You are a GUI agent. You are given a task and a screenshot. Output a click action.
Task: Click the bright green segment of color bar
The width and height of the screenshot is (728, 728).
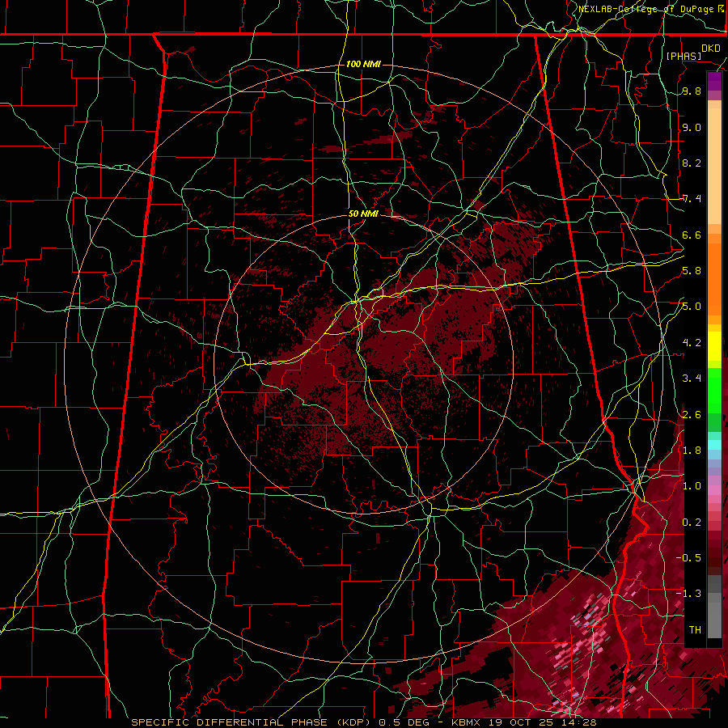click(714, 390)
